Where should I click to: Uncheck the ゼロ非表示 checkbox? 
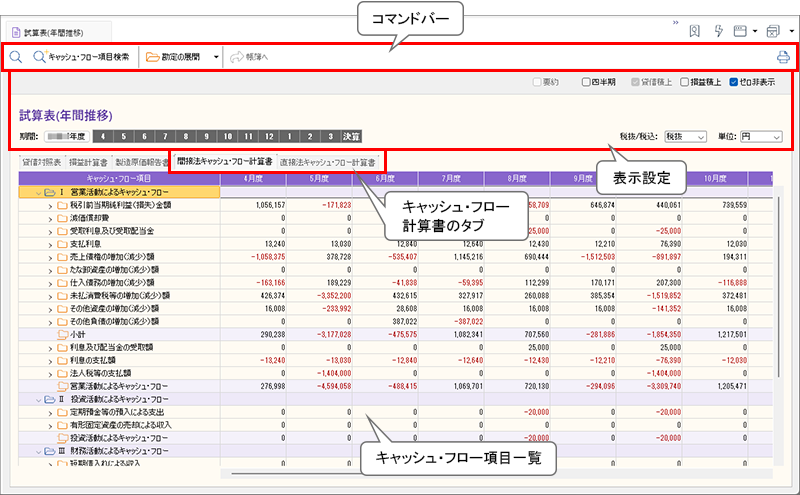[734, 82]
